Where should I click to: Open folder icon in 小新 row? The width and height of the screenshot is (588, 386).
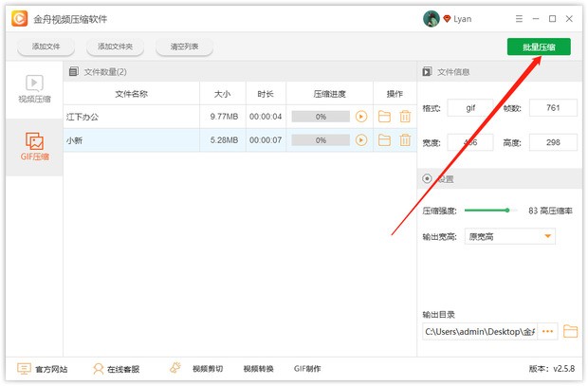click(384, 140)
